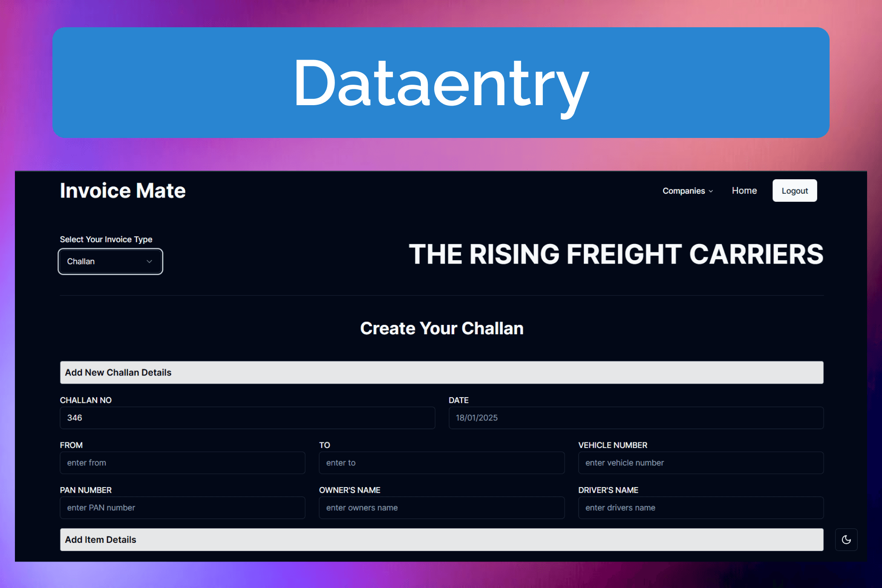This screenshot has height=588, width=882.
Task: Click the 'OWNER'S NAME' field label
Action: 350,490
